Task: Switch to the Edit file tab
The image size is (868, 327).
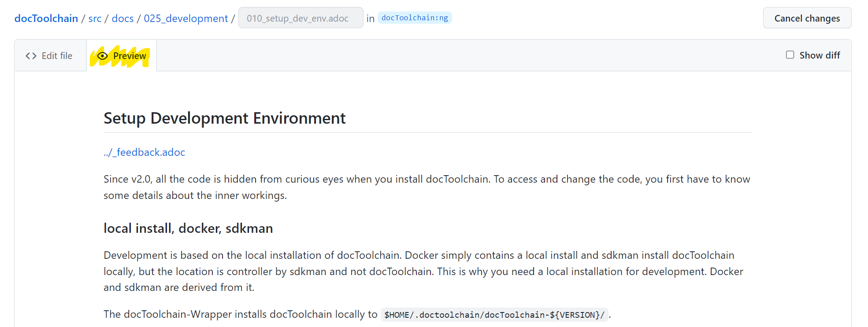Action: (50, 55)
